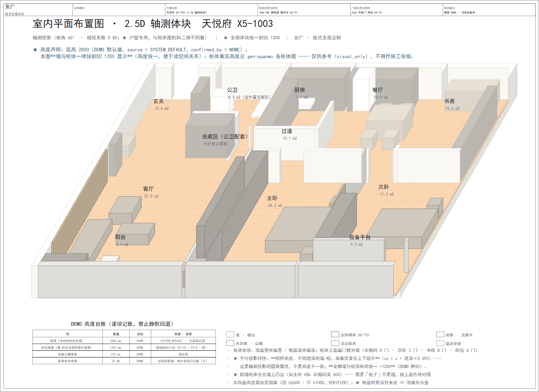The image size is (539, 392).
Task: Click the 17.3 m2 second bedroom area
Action: 387,194
